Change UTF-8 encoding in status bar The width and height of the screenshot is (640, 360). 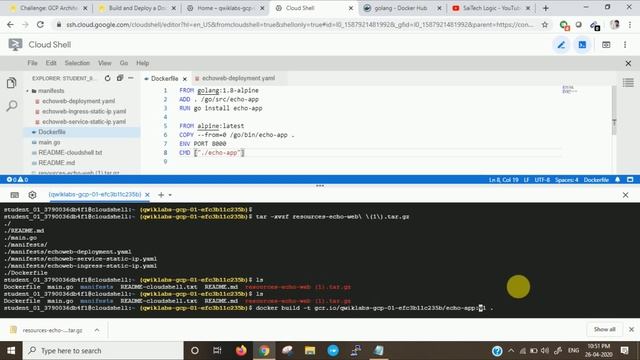542,180
